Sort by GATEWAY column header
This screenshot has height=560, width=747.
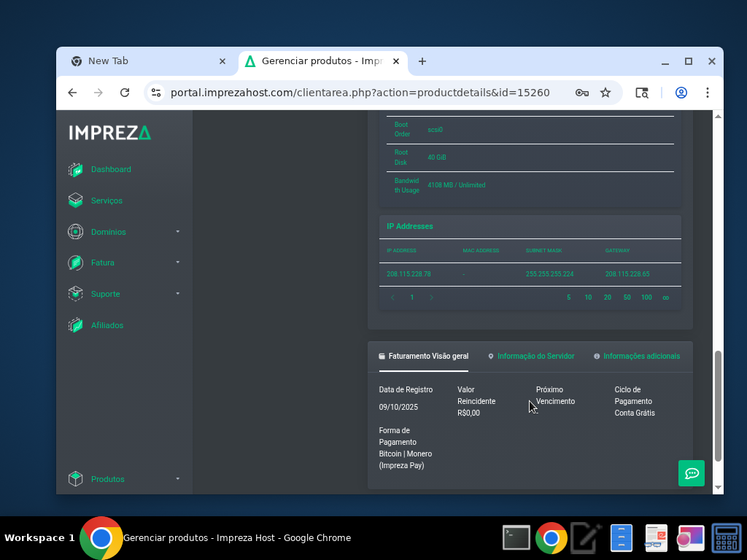click(617, 251)
